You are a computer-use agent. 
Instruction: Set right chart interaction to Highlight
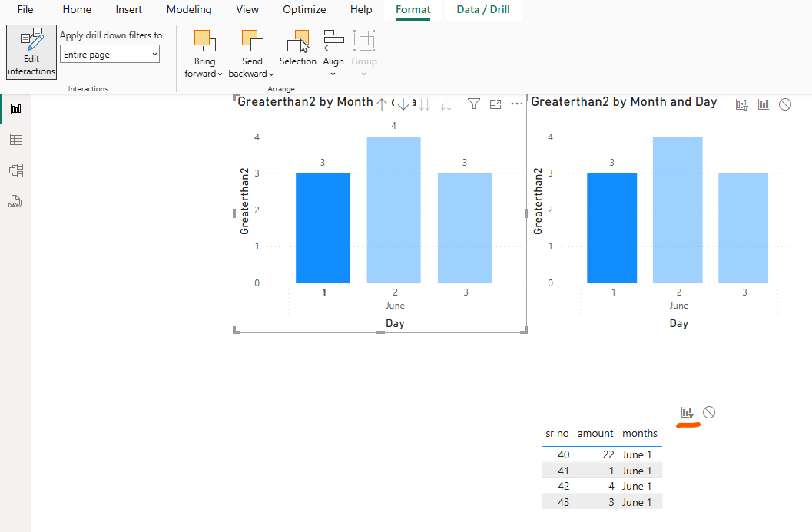pos(764,105)
